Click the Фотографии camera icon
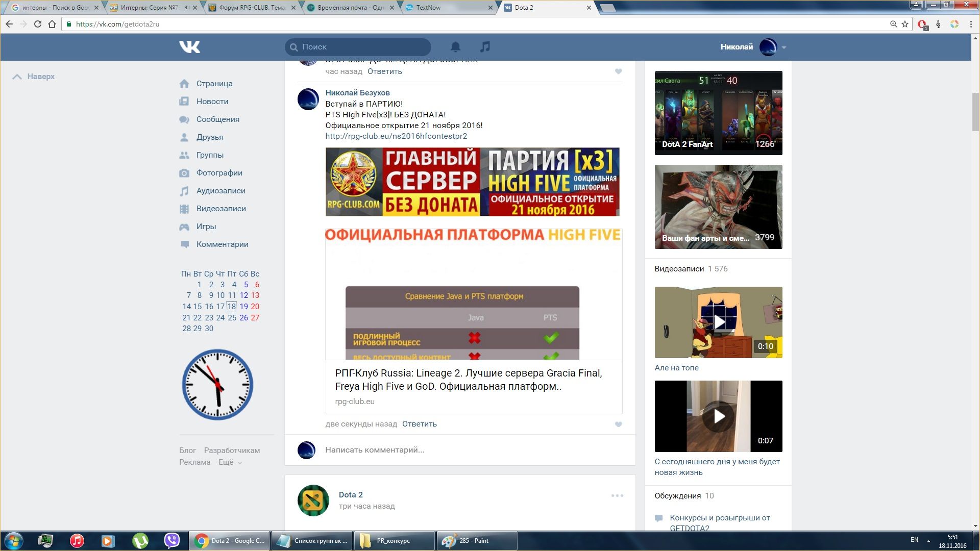980x551 pixels. tap(184, 173)
